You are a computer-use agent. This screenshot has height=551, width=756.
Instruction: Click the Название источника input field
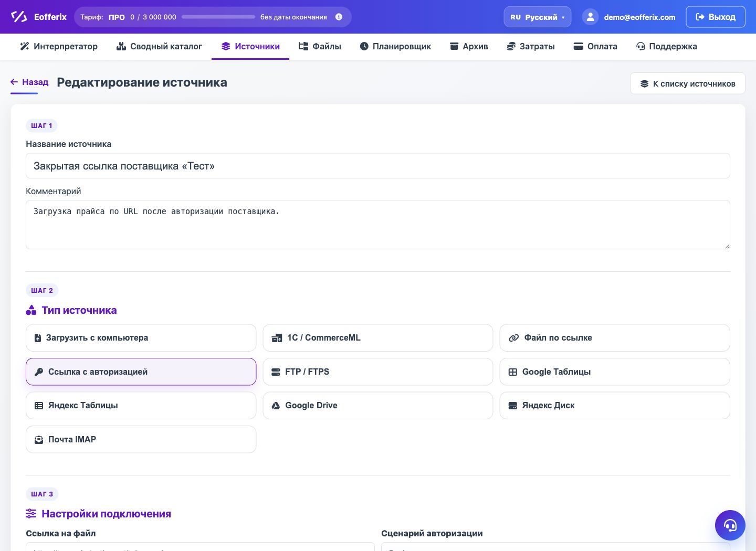point(378,166)
